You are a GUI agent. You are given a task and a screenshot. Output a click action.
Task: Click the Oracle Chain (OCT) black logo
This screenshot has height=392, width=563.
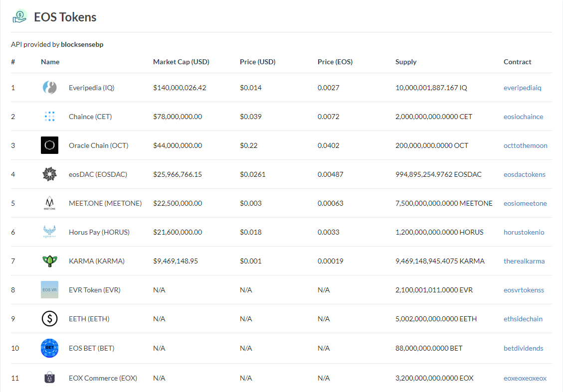coord(49,145)
